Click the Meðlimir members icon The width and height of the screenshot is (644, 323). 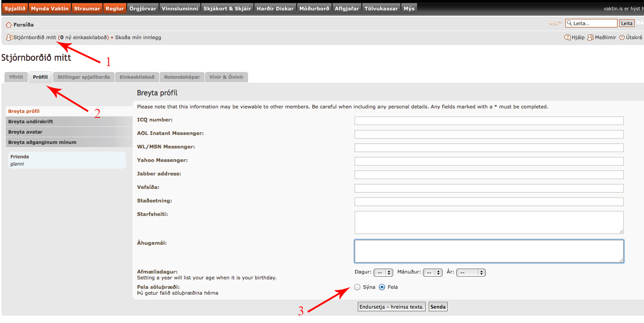pyautogui.click(x=590, y=37)
